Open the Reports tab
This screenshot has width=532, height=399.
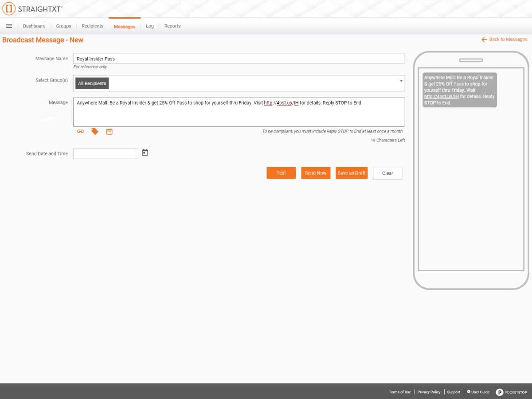click(x=172, y=26)
